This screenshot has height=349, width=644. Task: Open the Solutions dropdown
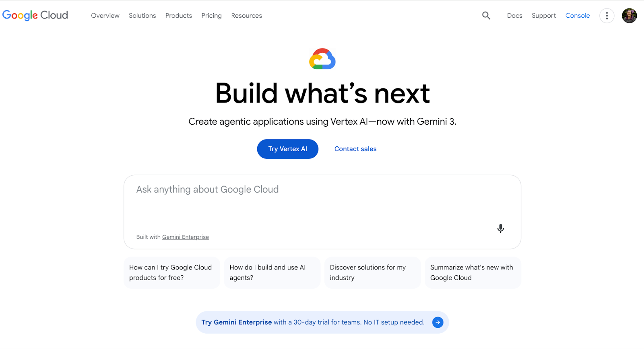(142, 15)
